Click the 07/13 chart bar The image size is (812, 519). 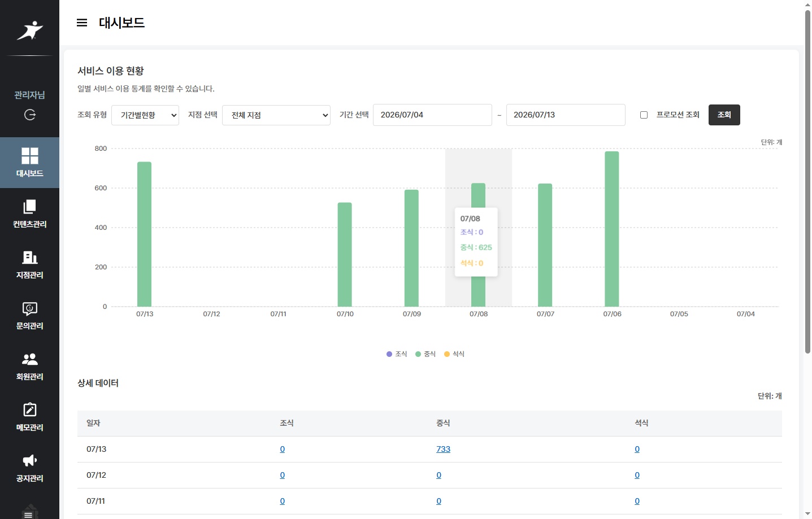pyautogui.click(x=145, y=234)
